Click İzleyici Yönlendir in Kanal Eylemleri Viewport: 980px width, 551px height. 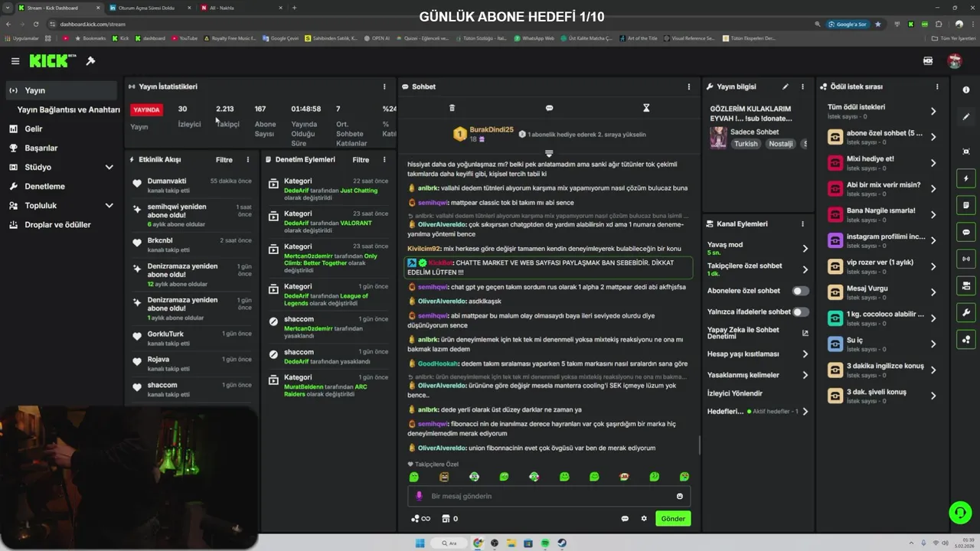tap(735, 393)
